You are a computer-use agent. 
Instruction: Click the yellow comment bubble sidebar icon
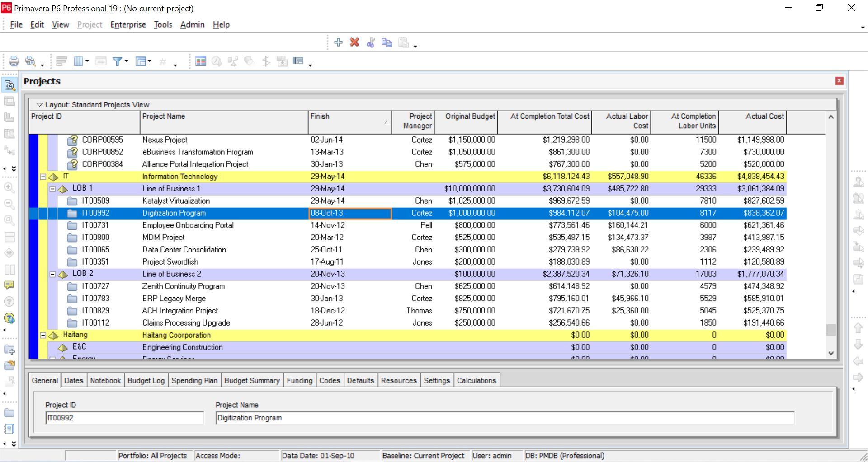click(x=9, y=285)
